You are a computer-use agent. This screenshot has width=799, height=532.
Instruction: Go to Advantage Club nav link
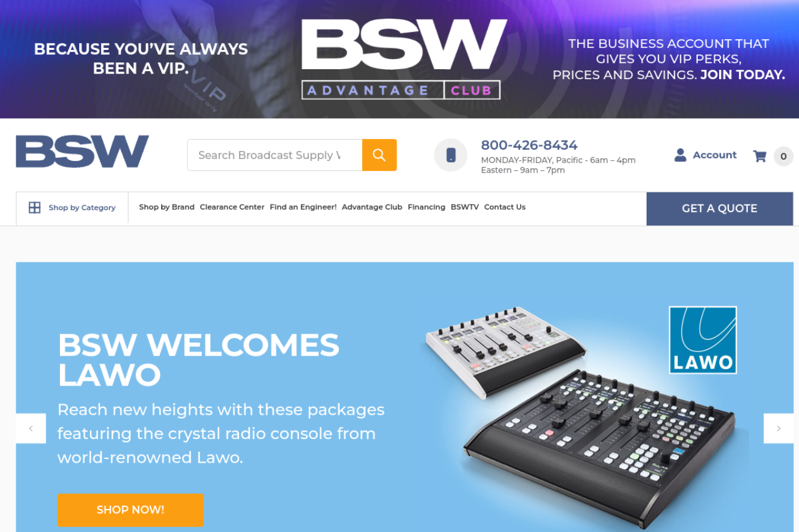372,207
